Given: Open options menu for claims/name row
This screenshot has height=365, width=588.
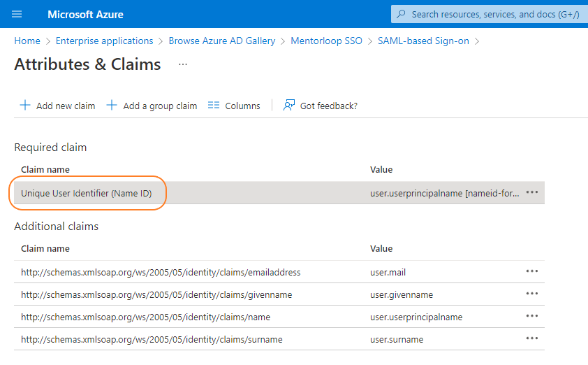Looking at the screenshot, I should [531, 316].
